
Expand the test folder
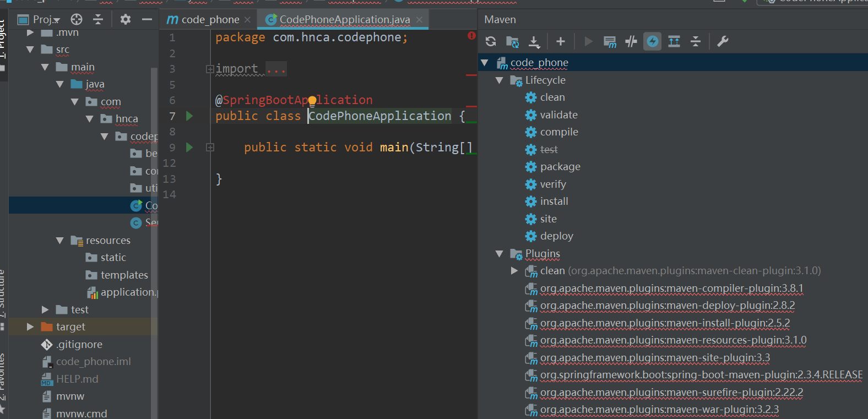tap(45, 310)
